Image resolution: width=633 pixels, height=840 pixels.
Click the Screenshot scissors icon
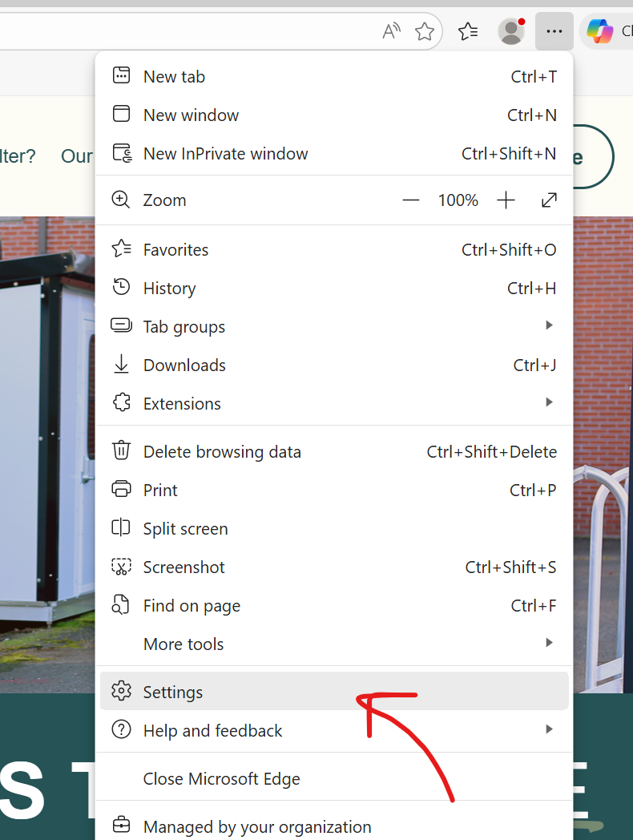point(121,566)
